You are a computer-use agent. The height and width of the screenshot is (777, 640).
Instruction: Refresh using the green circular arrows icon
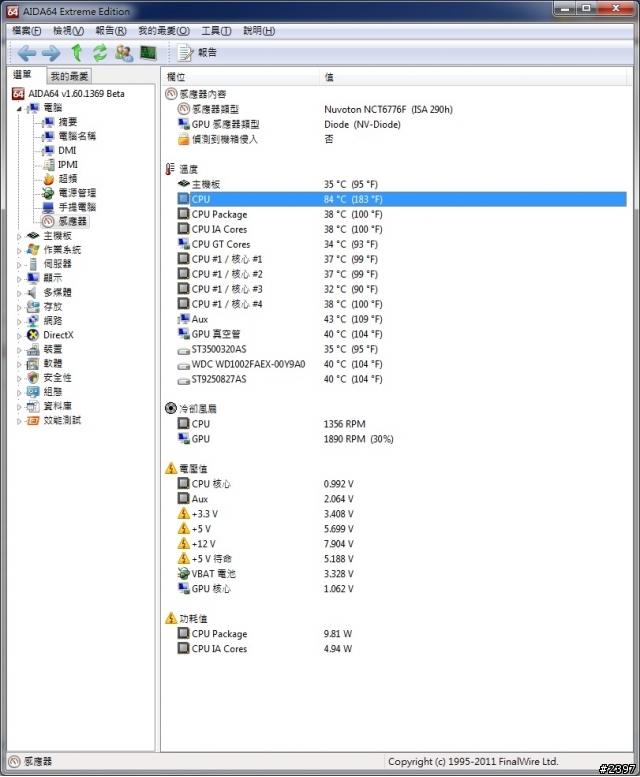click(100, 53)
